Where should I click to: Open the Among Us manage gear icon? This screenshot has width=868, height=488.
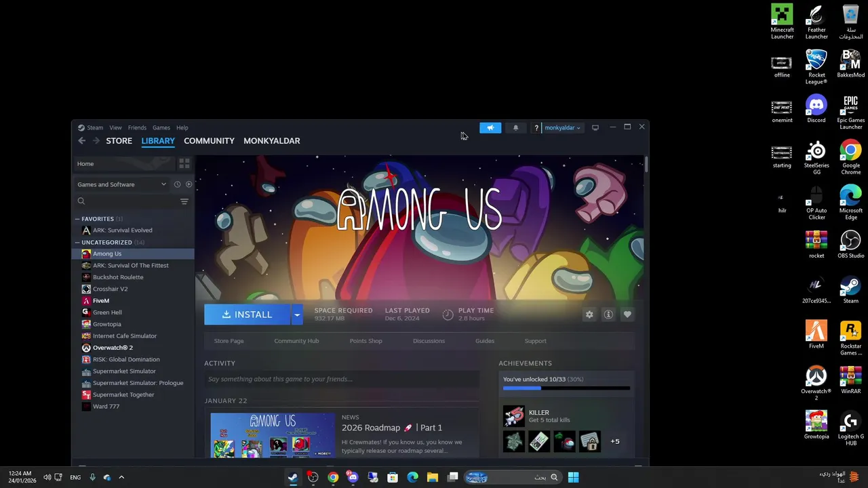tap(589, 314)
